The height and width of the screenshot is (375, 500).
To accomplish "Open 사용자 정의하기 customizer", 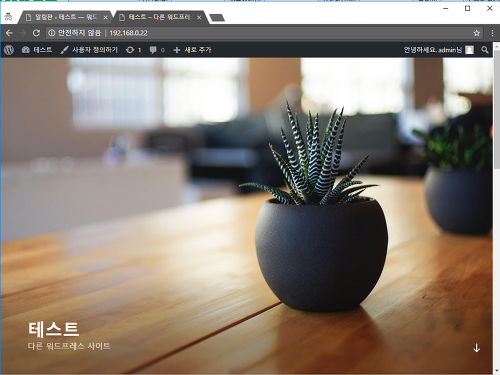I will point(89,50).
